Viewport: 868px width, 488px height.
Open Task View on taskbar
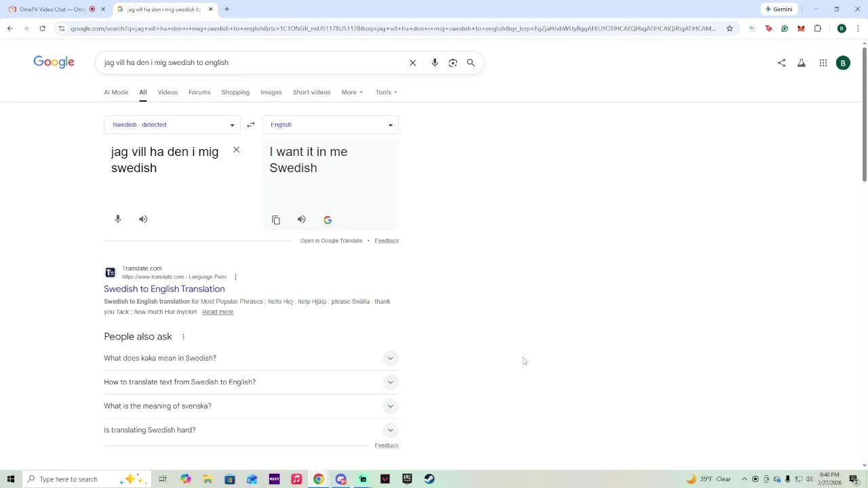pos(163,479)
